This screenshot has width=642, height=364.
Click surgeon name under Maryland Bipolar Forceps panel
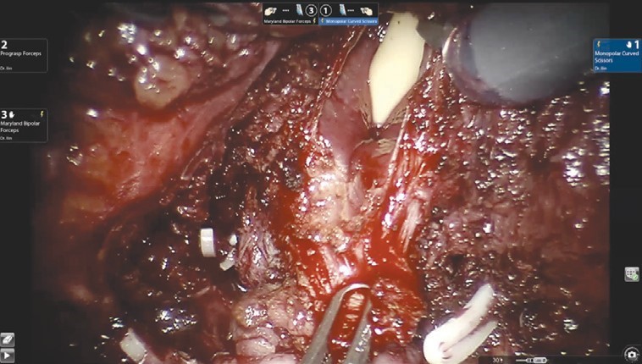tap(6, 138)
